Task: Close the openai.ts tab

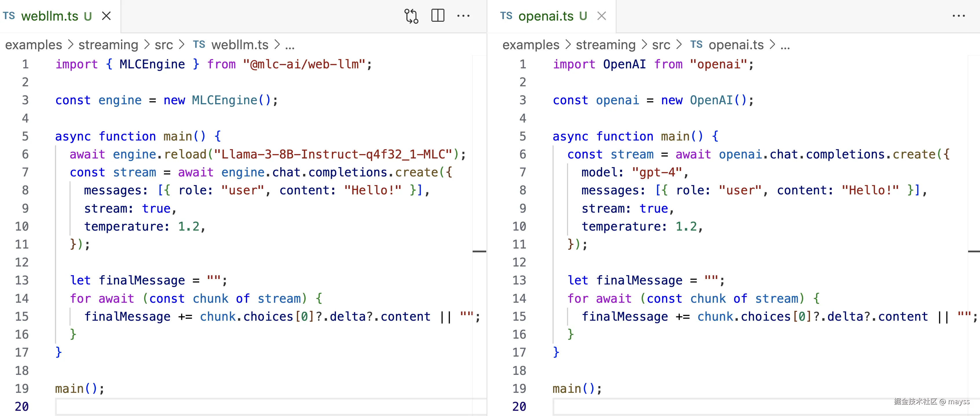Action: [601, 16]
